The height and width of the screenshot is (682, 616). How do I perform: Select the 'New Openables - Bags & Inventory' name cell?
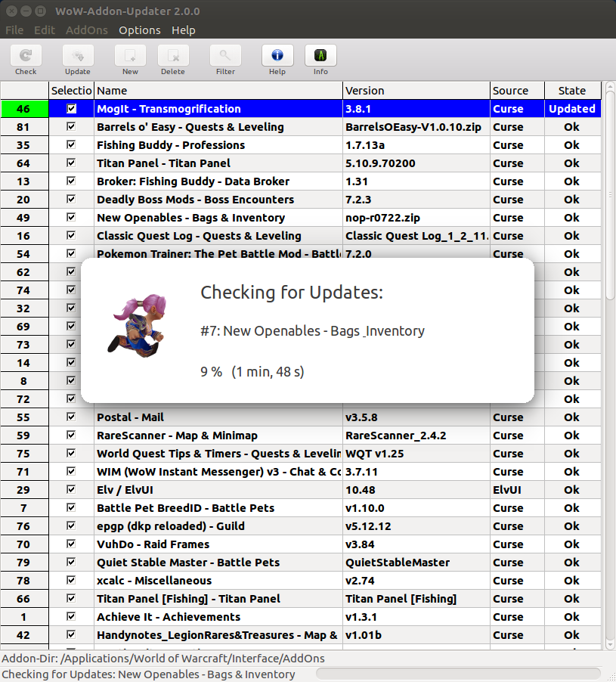(218, 218)
